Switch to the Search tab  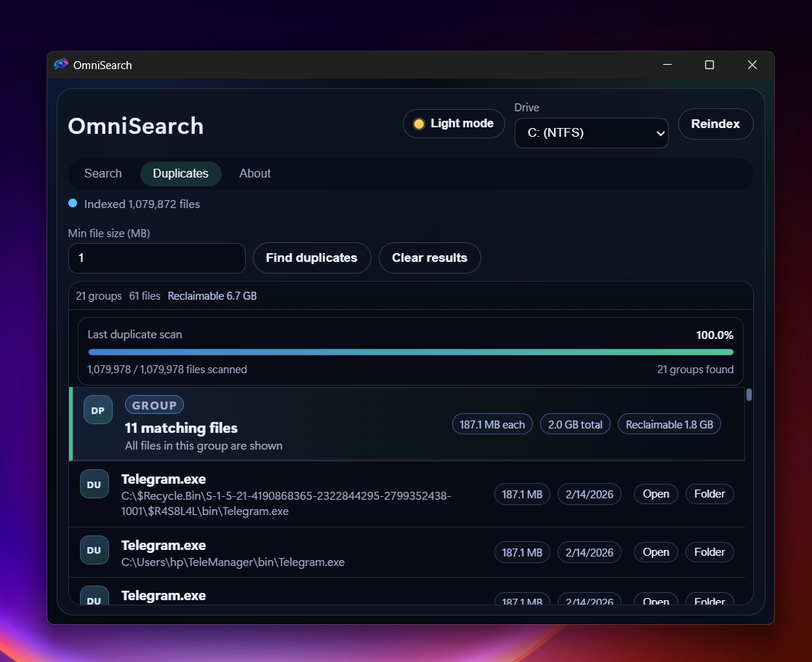click(102, 173)
